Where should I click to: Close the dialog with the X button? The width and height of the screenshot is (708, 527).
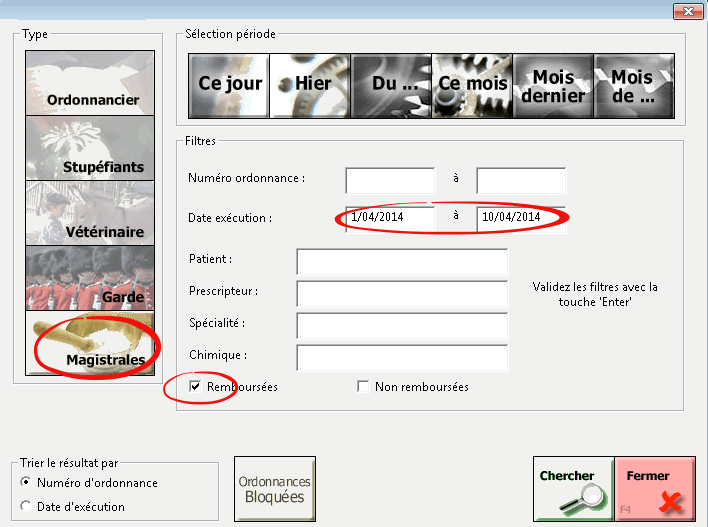pyautogui.click(x=688, y=11)
